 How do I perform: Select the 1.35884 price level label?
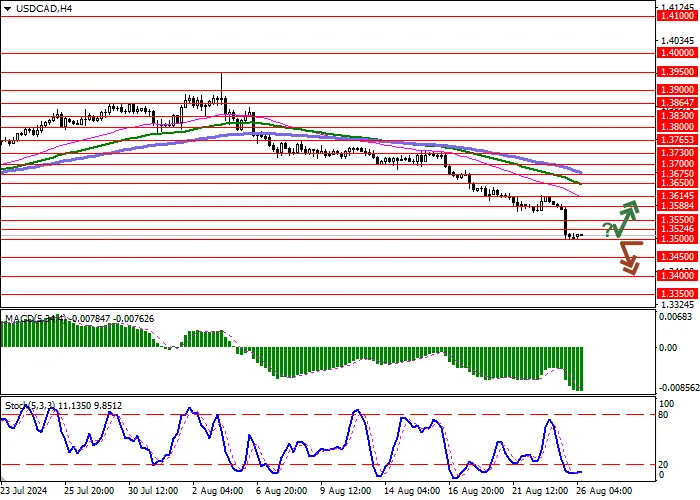click(x=677, y=206)
